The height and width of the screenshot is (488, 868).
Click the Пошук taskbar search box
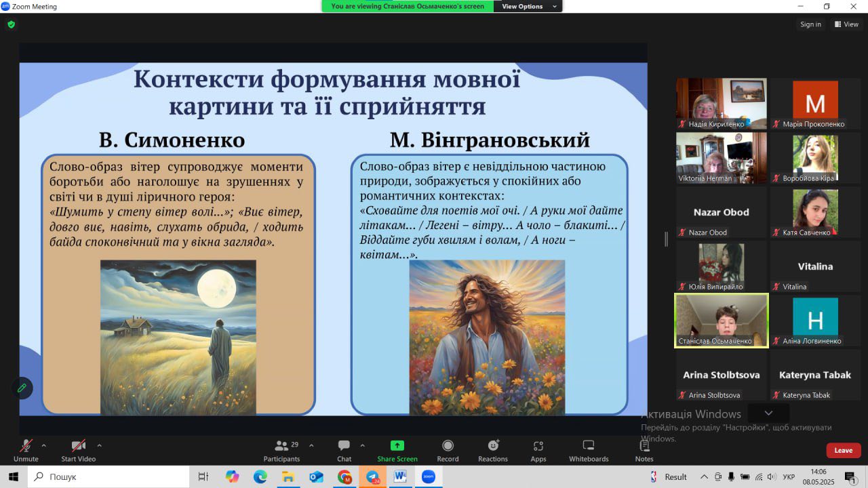(x=108, y=476)
